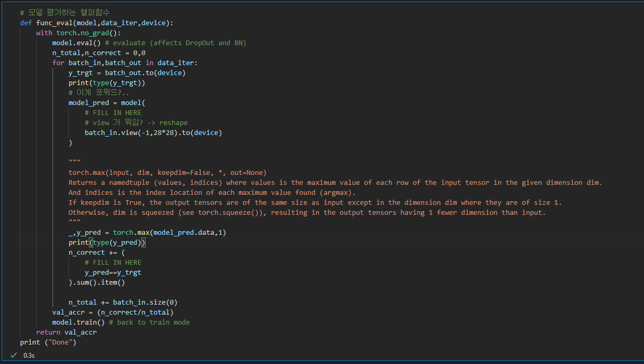The width and height of the screenshot is (644, 364).
Task: Click the n_total += batch_in.size(0) line
Action: (x=122, y=302)
